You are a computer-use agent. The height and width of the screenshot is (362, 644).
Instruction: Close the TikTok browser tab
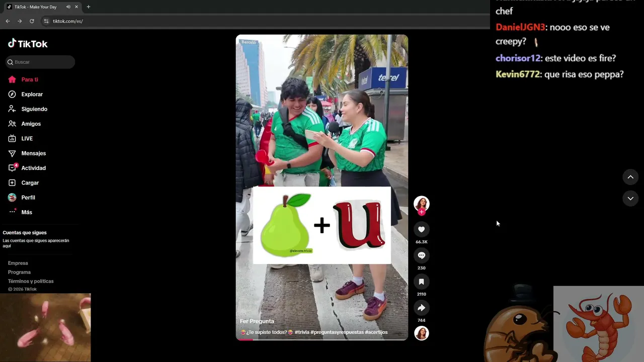76,7
